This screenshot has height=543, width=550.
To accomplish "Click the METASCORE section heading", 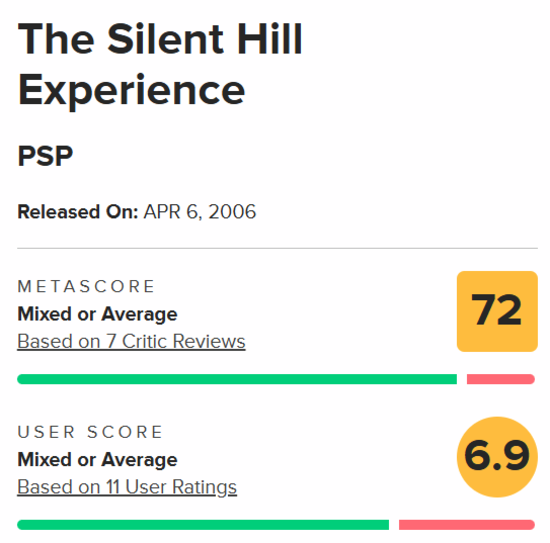I will [86, 286].
